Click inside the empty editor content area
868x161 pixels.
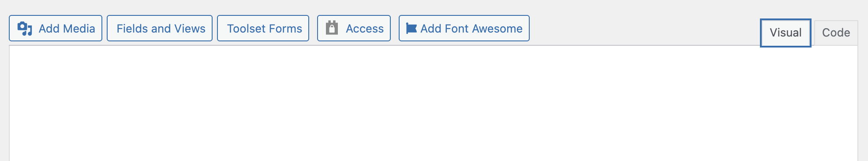[x=434, y=103]
